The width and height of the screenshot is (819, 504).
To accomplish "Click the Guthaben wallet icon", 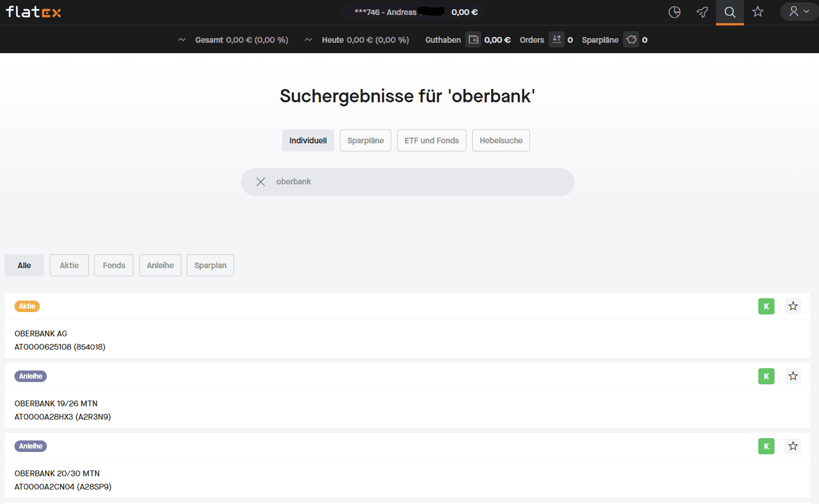I will click(473, 39).
